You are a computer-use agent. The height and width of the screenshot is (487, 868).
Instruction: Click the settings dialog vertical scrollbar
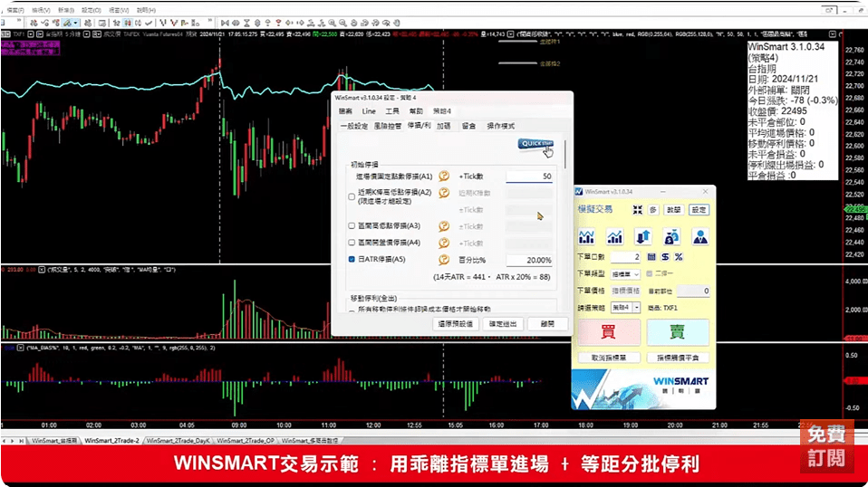(x=564, y=155)
